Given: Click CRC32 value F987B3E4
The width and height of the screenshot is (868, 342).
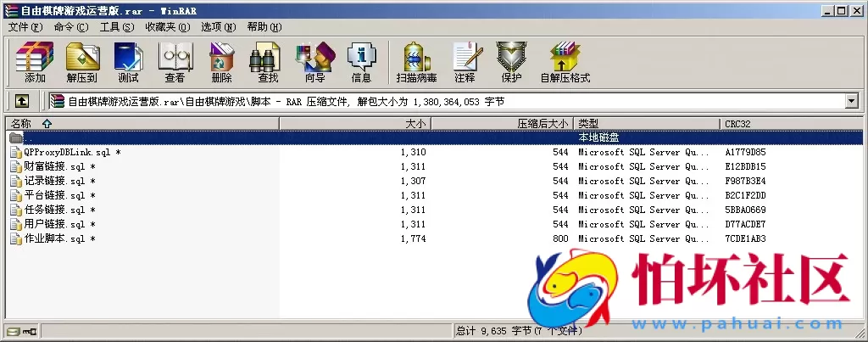Looking at the screenshot, I should point(745,181).
